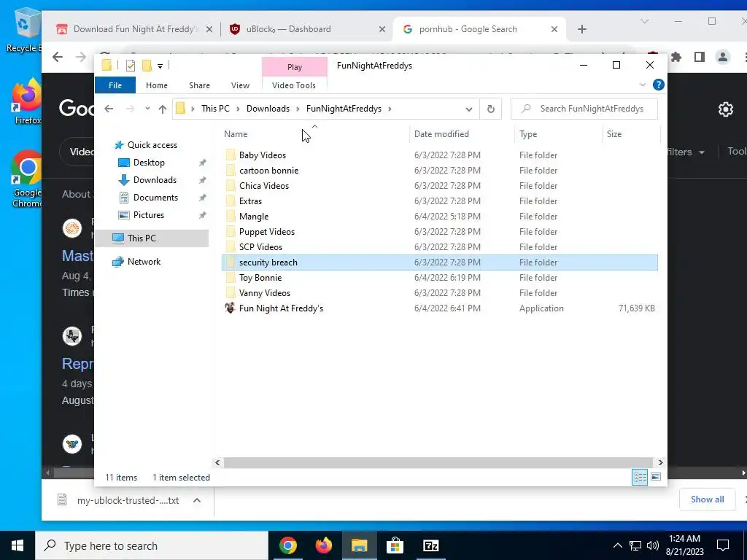Open Chrome extensions puzzle icon
747x560 pixels.
pyautogui.click(x=676, y=57)
